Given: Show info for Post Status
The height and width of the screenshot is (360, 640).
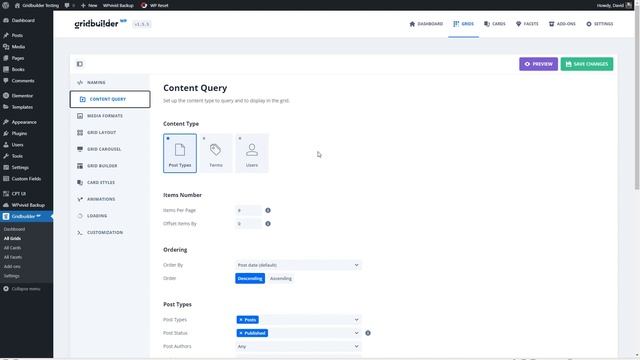Looking at the screenshot, I should click(x=368, y=333).
